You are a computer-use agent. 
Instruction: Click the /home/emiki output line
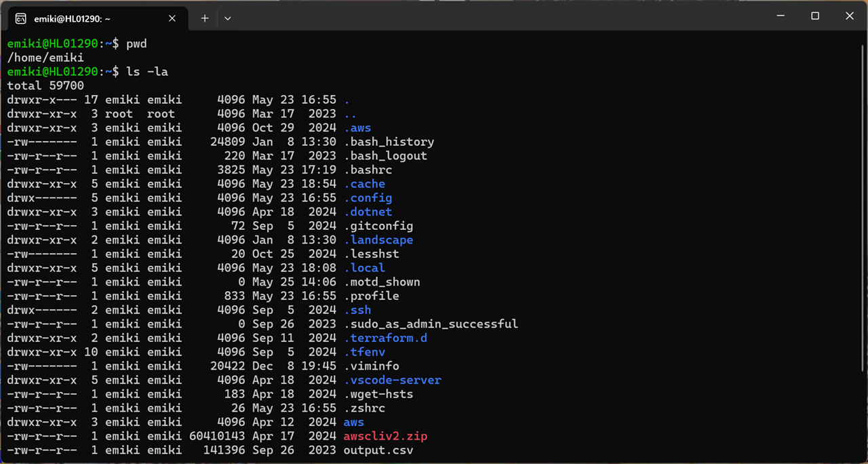point(45,58)
